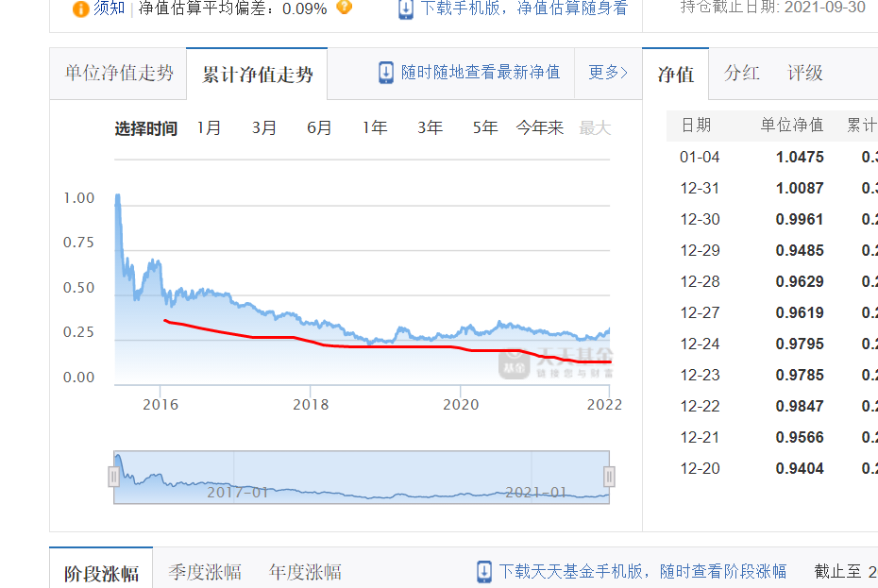This screenshot has height=588, width=878.
Task: Click the 日期 column header
Action: 696,125
